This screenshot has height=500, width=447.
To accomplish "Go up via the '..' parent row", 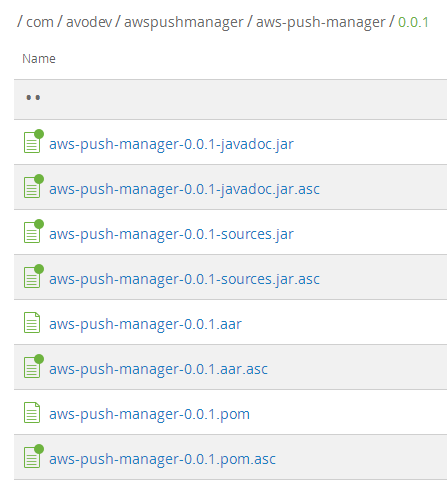I will pyautogui.click(x=230, y=99).
